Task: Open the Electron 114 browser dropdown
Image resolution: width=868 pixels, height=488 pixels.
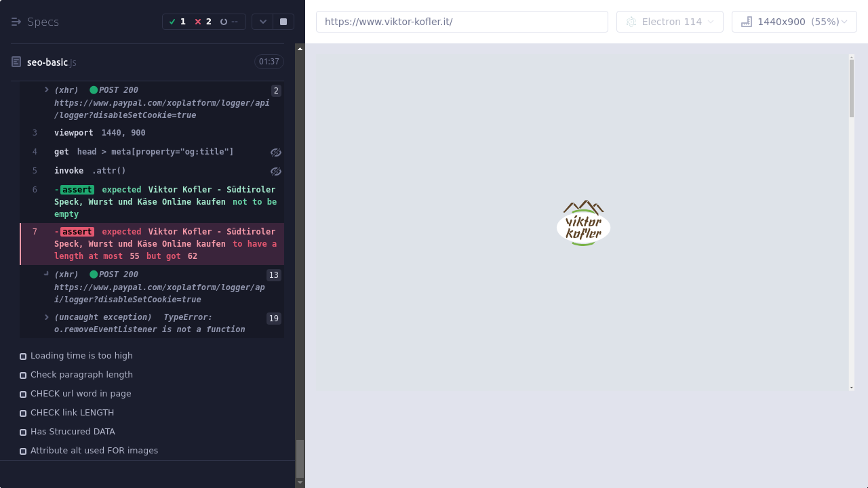Action: point(670,22)
